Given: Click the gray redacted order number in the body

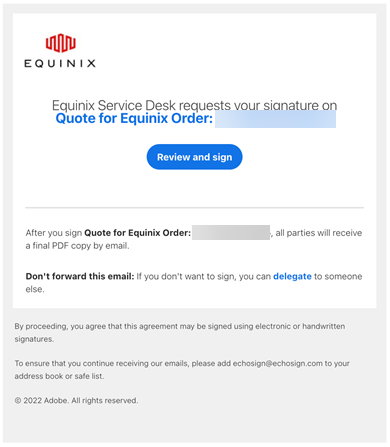Looking at the screenshot, I should [x=231, y=232].
